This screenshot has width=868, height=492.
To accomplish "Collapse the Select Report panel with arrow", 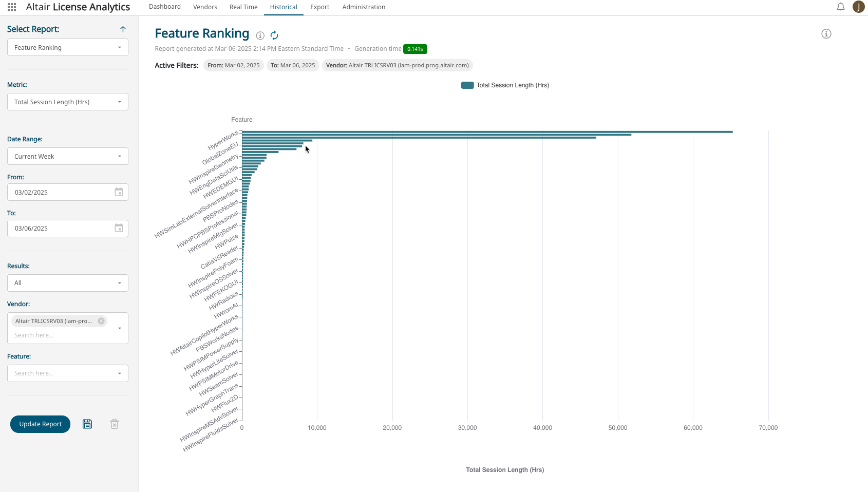I will (123, 29).
